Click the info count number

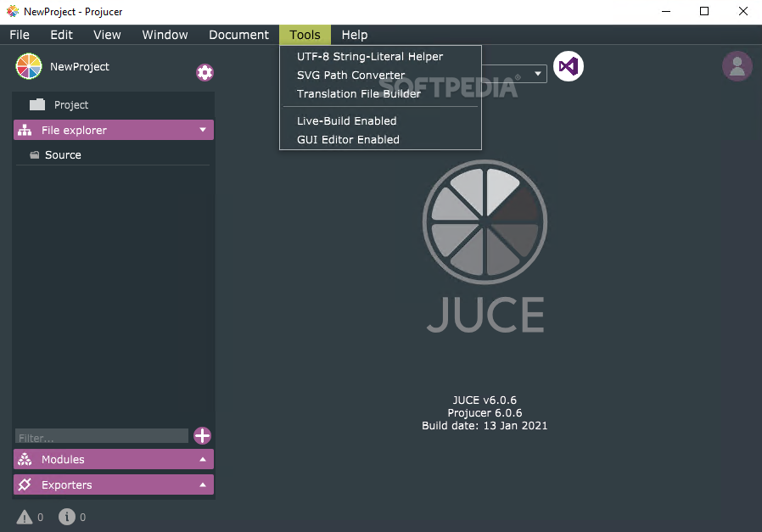(82, 518)
